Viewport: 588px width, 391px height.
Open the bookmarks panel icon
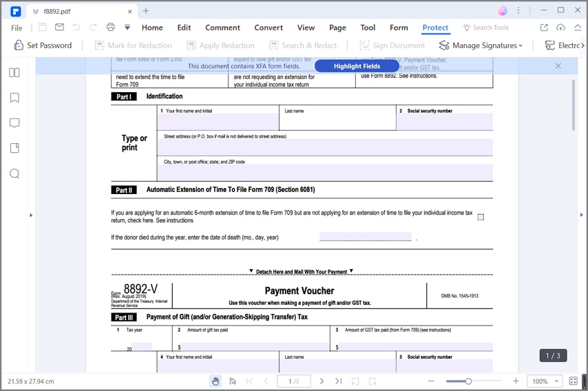pyautogui.click(x=14, y=98)
